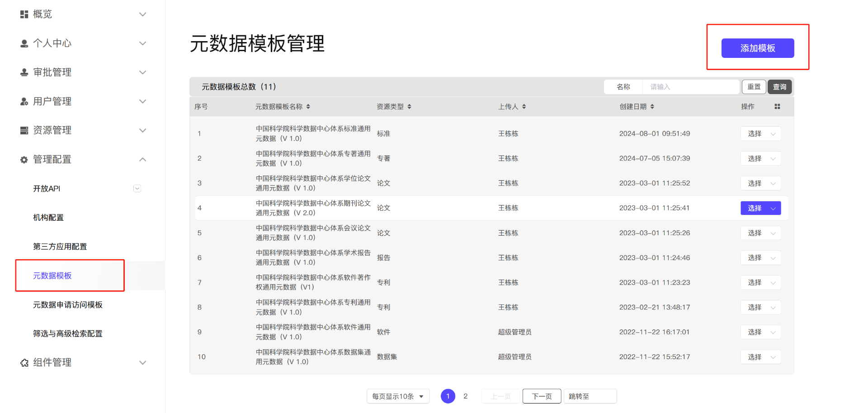Image resolution: width=868 pixels, height=413 pixels.
Task: Expand the 组件管理 menu chevron
Action: point(143,362)
